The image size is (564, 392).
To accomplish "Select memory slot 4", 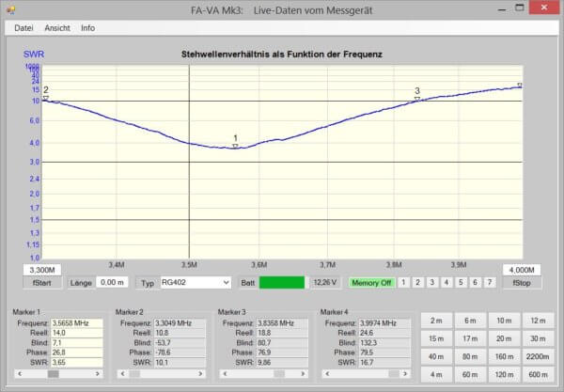I will (x=446, y=283).
